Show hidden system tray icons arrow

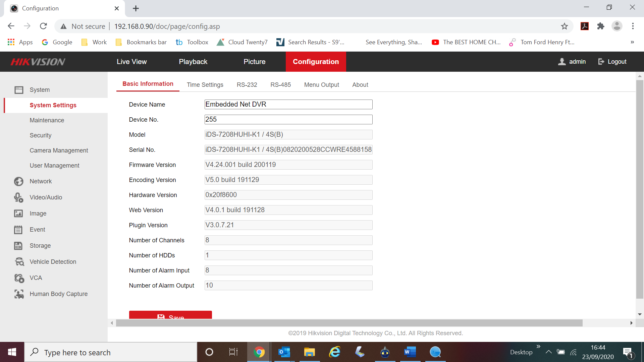(549, 352)
